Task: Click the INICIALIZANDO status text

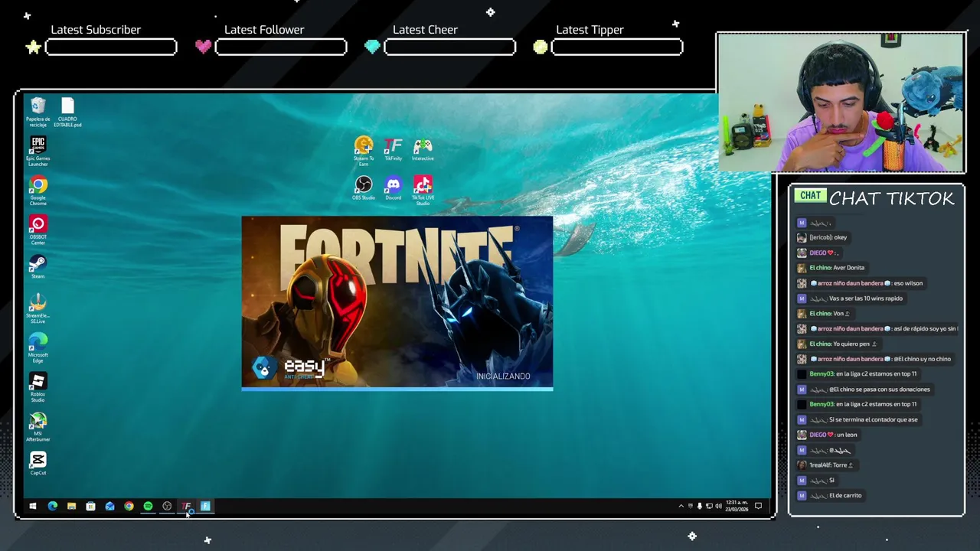Action: coord(503,376)
